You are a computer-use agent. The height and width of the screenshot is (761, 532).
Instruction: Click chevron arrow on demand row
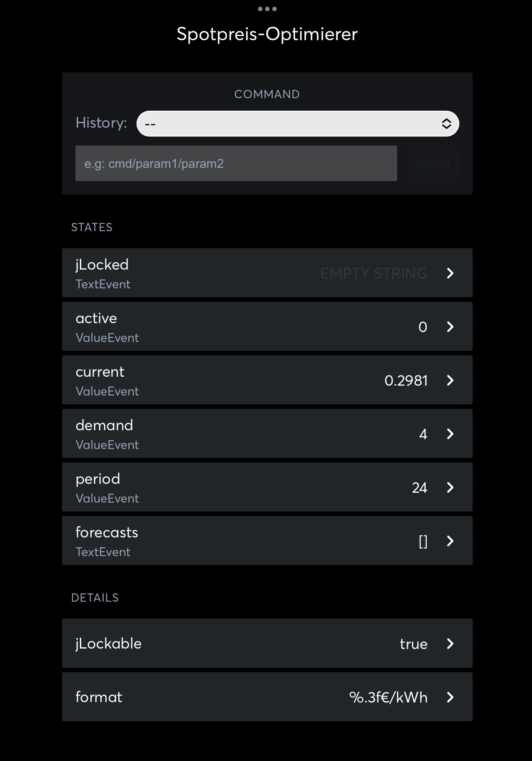(450, 434)
